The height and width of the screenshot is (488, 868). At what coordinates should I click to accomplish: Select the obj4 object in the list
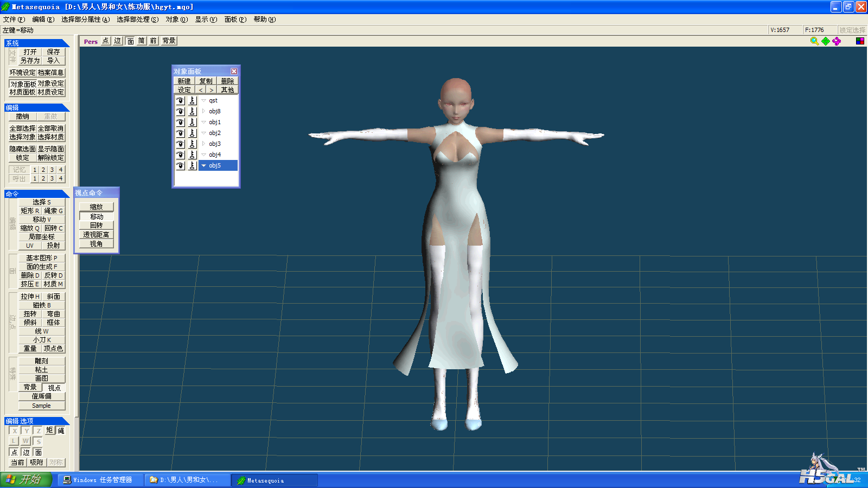click(x=215, y=155)
